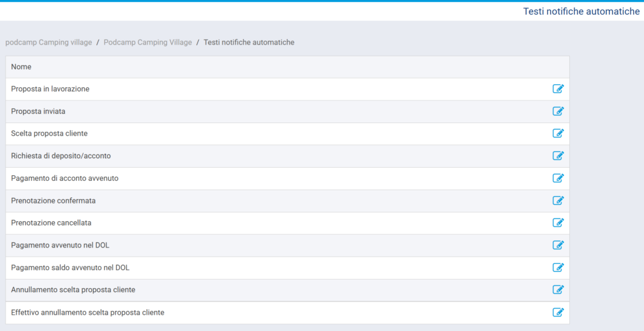Edit 'Richiesta di deposito/acconto' template

558,156
